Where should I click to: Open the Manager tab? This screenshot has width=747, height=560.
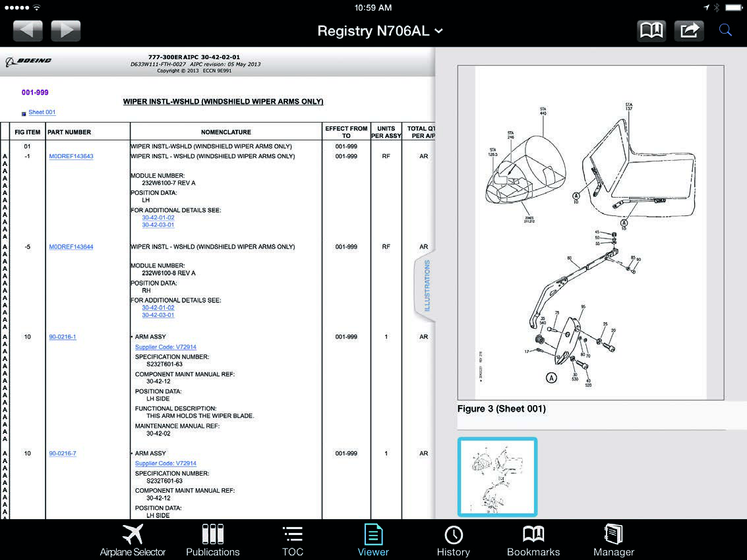point(614,540)
